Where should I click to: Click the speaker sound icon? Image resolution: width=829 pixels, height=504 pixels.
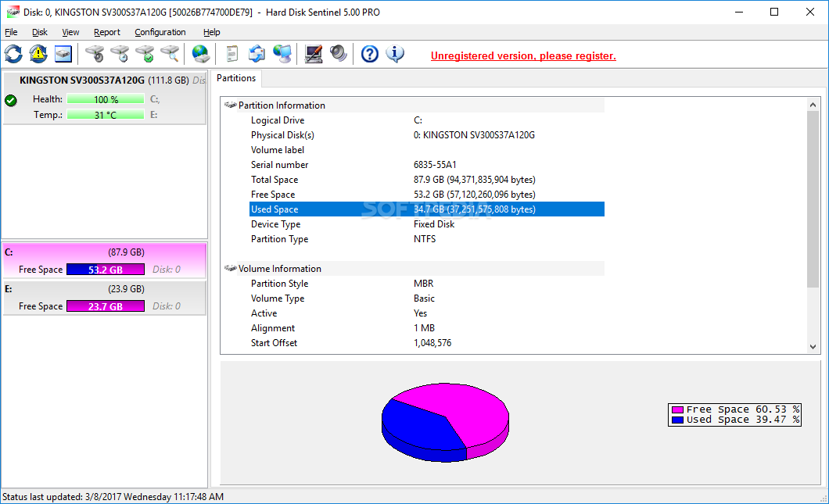[x=339, y=54]
